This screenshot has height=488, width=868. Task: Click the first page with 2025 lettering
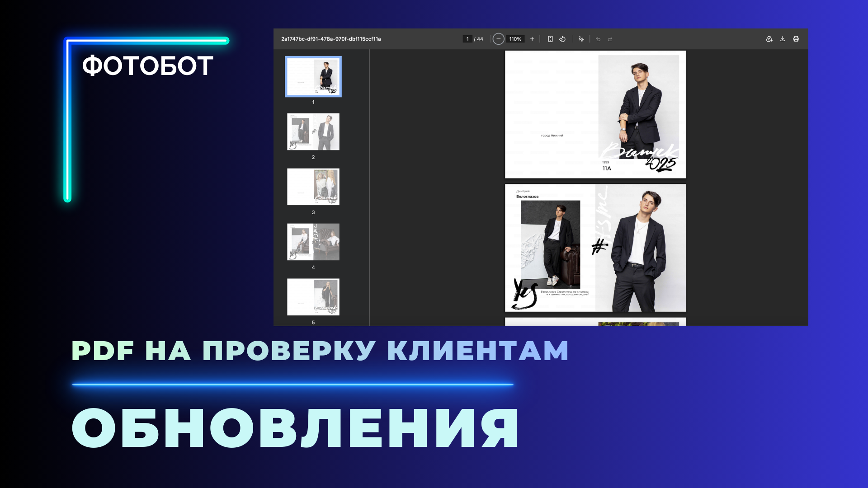click(x=595, y=114)
